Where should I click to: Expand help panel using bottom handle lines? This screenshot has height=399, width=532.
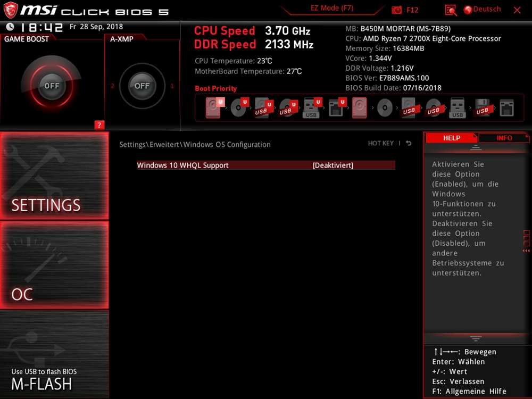coord(476,338)
